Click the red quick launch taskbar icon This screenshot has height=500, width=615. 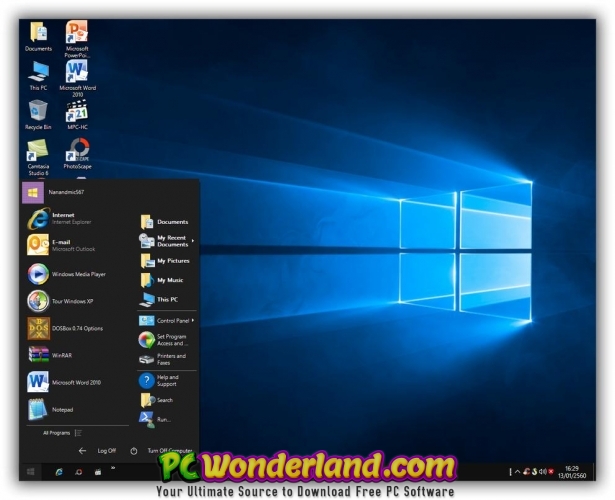[78, 472]
